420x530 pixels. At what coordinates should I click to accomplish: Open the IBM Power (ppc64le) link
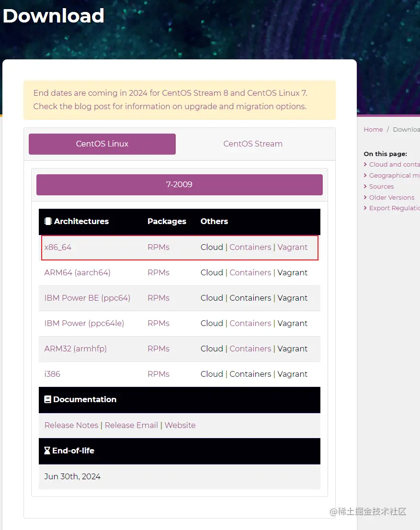pyautogui.click(x=84, y=324)
